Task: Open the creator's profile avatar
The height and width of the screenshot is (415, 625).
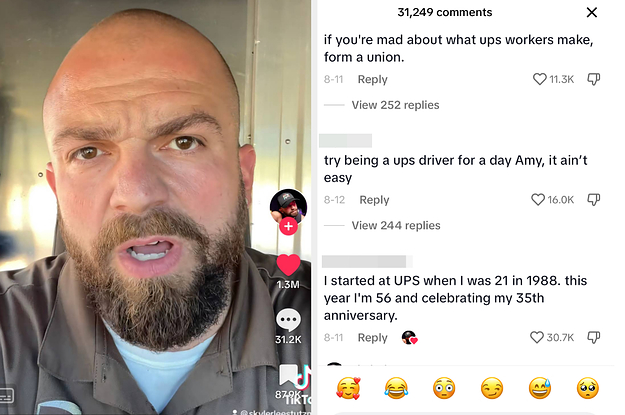Action: 288,207
